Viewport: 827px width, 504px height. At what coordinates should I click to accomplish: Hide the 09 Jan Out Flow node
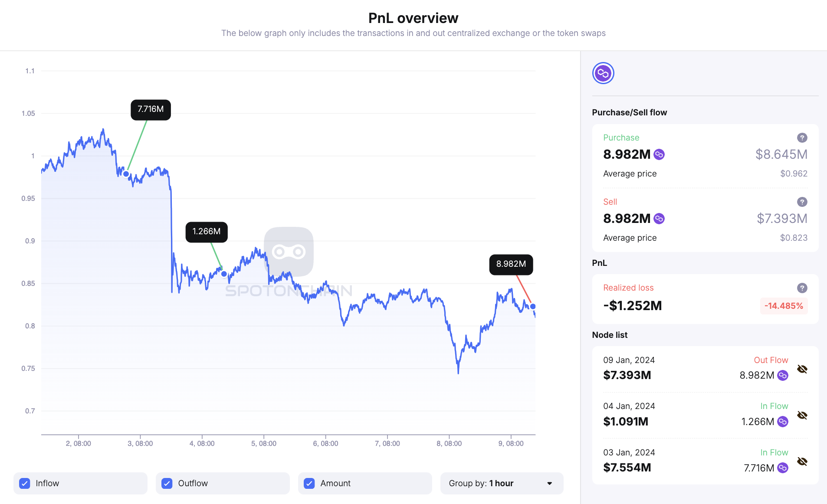[x=802, y=369]
